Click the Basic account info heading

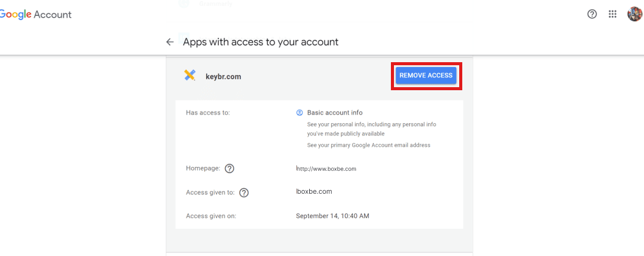click(x=335, y=113)
